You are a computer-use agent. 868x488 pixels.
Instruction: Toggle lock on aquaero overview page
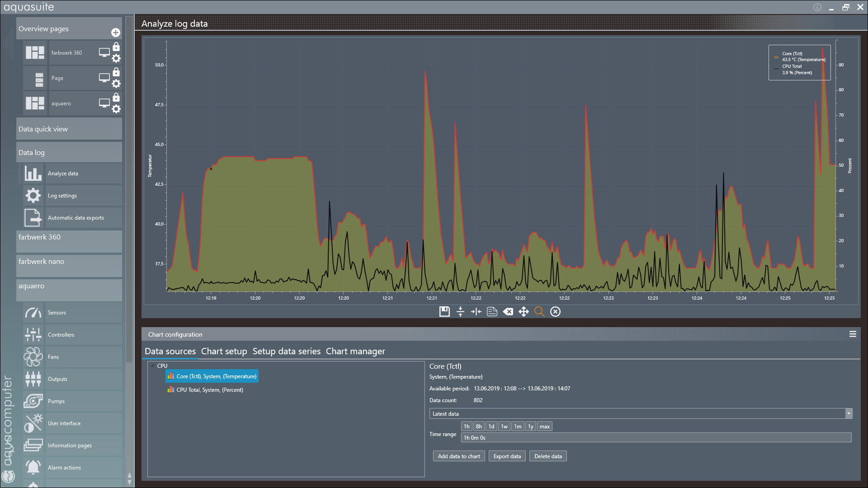click(116, 98)
